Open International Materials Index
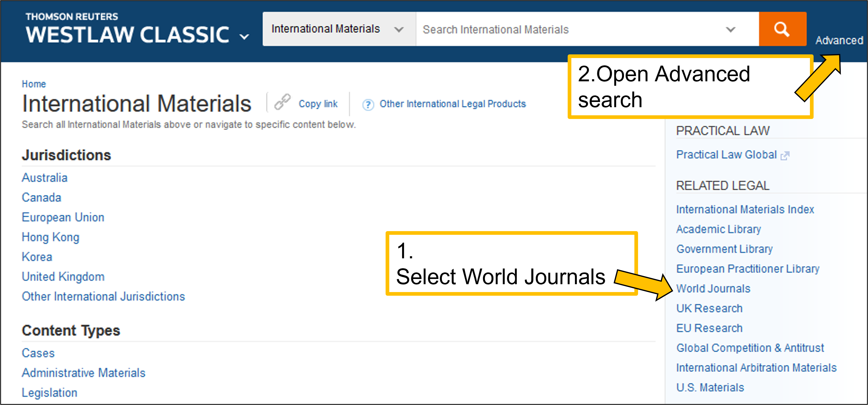 pos(745,209)
